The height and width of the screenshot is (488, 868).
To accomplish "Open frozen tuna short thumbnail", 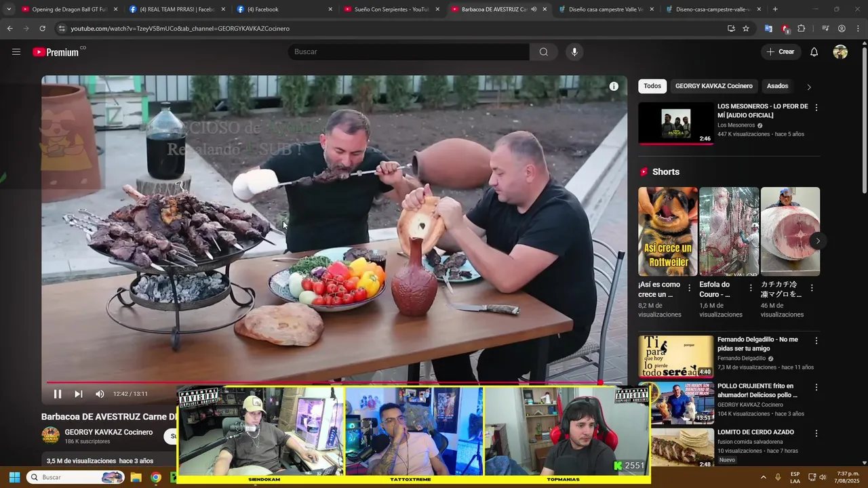I will 790,231.
